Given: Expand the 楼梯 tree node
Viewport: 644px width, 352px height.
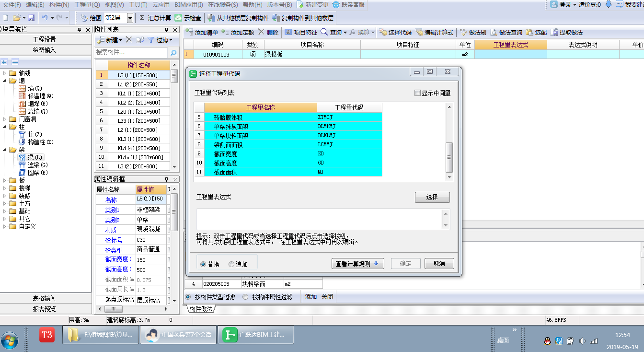Looking at the screenshot, I should pos(5,188).
